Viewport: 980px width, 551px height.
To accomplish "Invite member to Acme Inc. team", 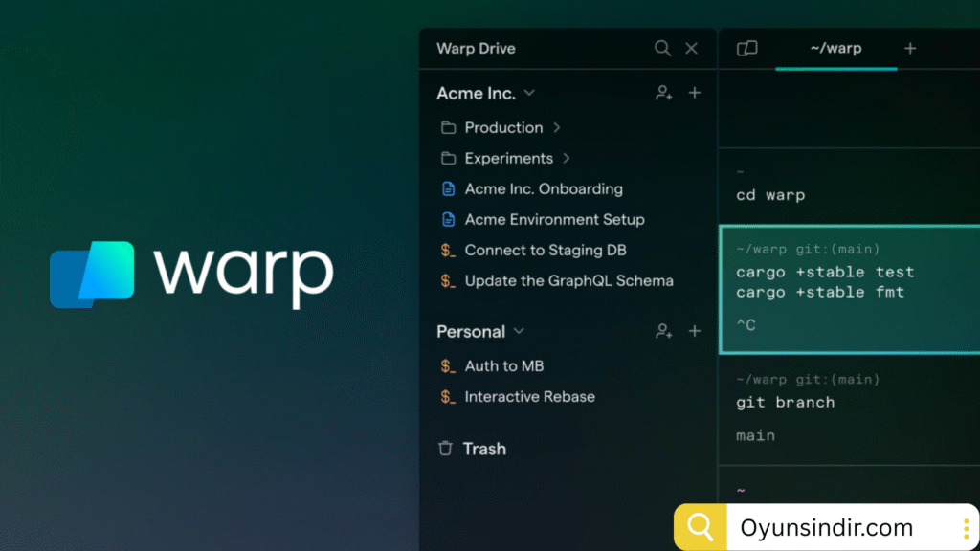I will point(664,93).
